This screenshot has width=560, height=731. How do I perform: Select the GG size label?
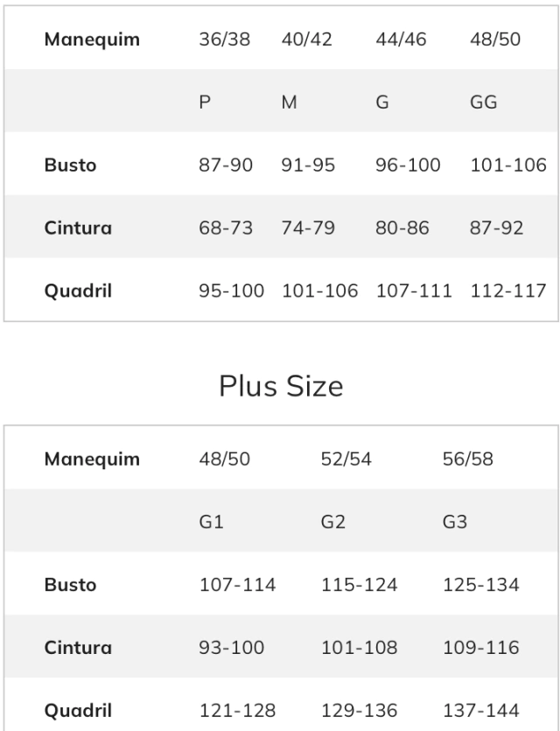(483, 102)
